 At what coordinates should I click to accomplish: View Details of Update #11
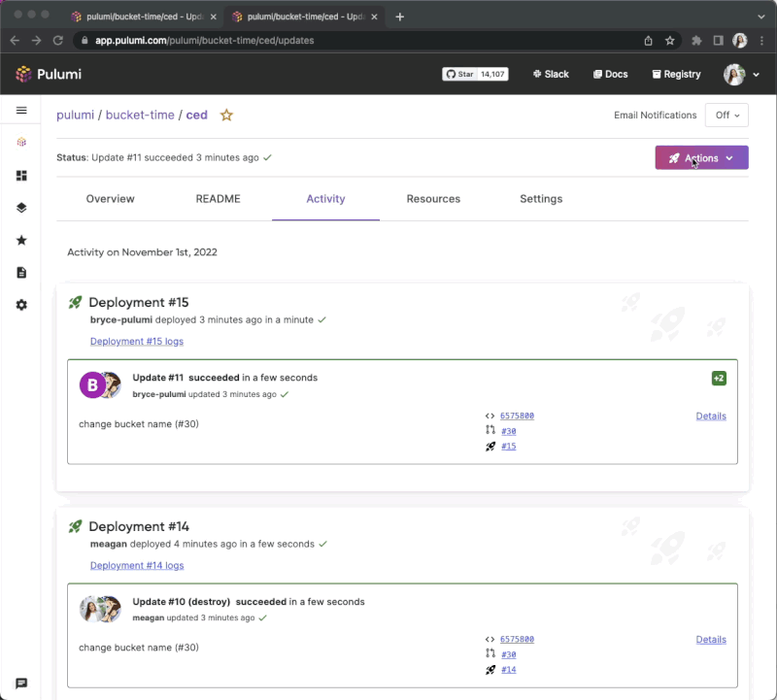[711, 417]
